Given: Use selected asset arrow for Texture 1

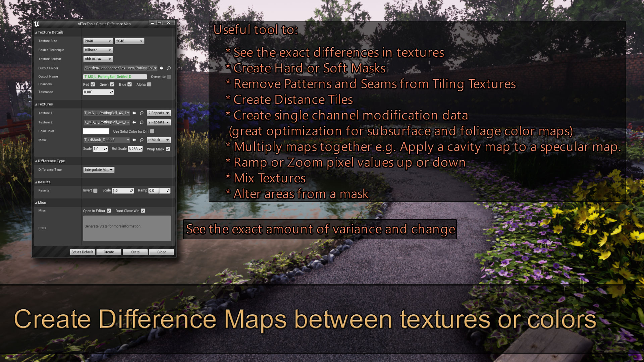Looking at the screenshot, I should [x=134, y=113].
